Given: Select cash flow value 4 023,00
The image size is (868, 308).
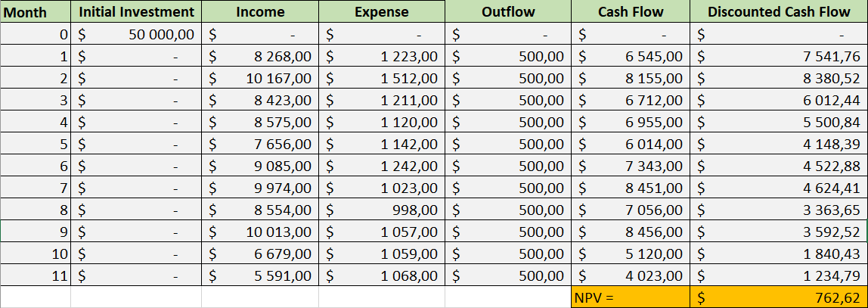Looking at the screenshot, I should tap(631, 275).
